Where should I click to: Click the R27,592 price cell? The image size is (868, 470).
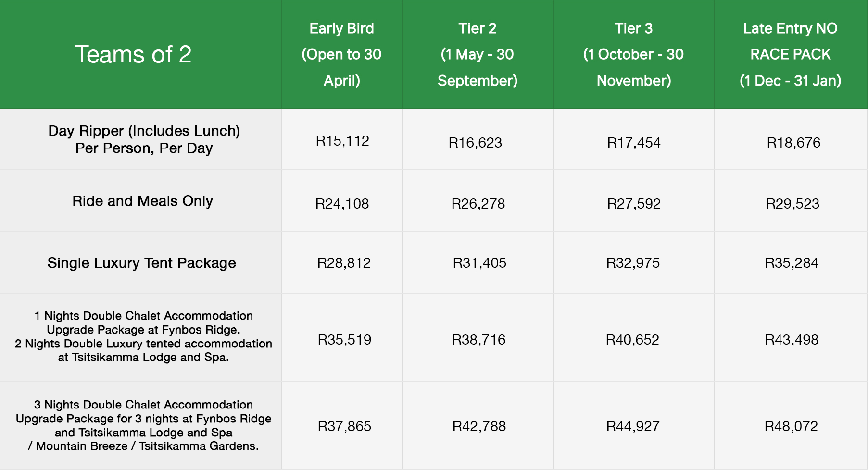coord(634,204)
